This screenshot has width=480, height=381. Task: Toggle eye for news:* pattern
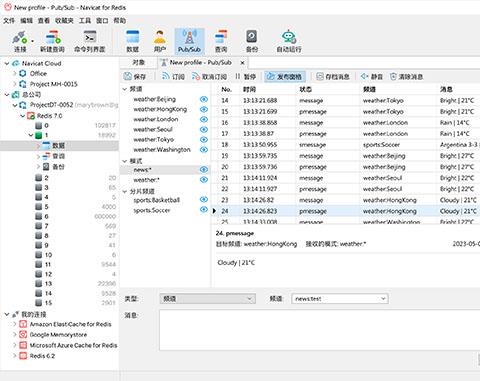click(x=204, y=170)
